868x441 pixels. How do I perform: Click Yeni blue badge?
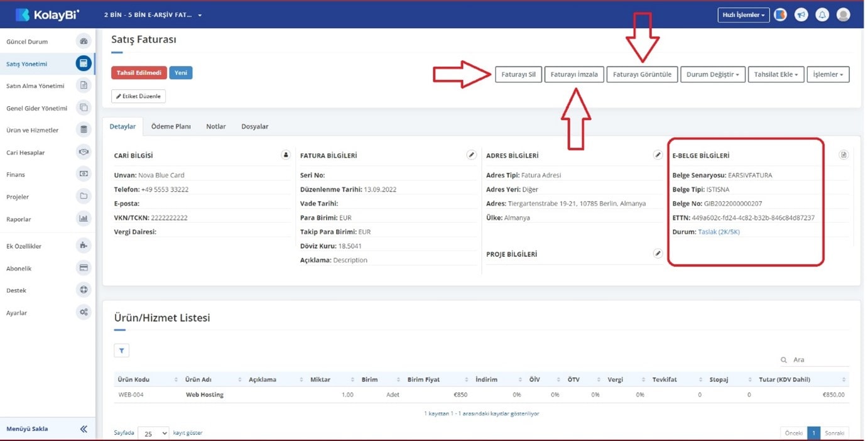tap(181, 73)
